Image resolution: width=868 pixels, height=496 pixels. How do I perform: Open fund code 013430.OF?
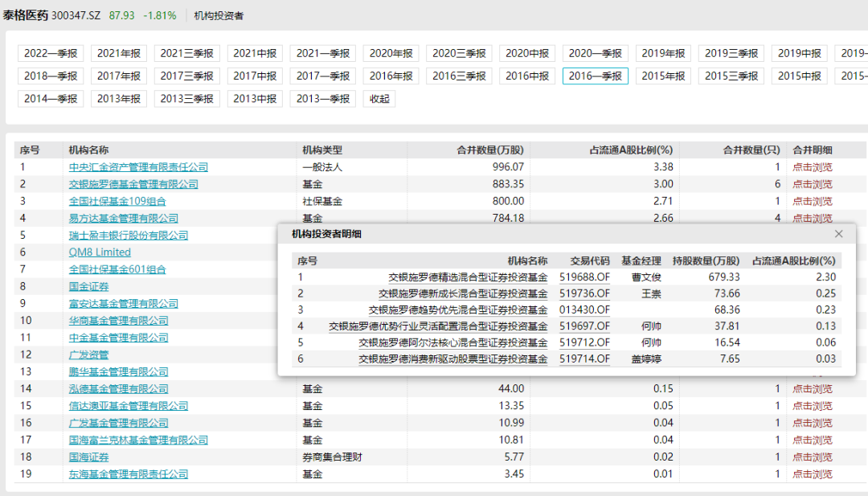point(584,310)
